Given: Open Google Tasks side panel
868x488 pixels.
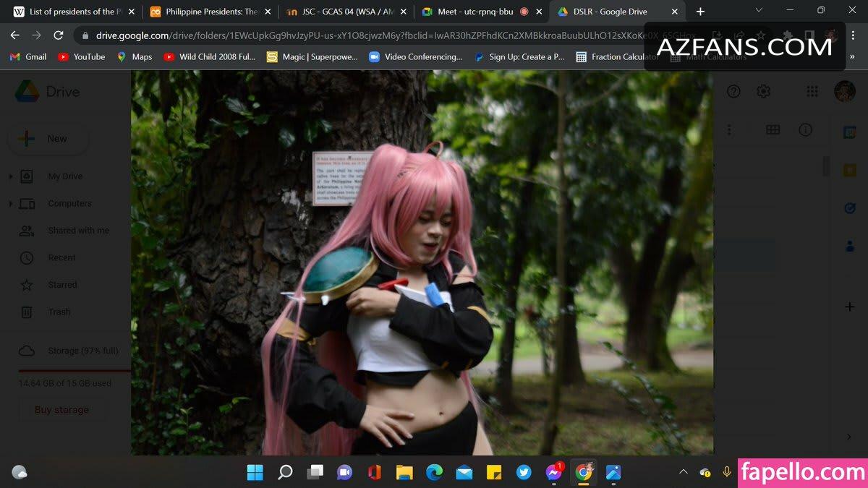Looking at the screenshot, I should pos(850,208).
